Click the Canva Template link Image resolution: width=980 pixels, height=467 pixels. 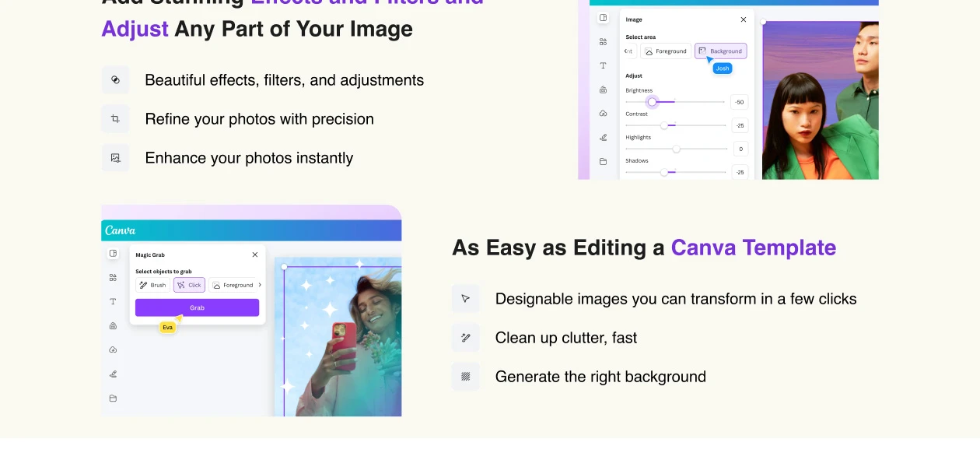752,248
